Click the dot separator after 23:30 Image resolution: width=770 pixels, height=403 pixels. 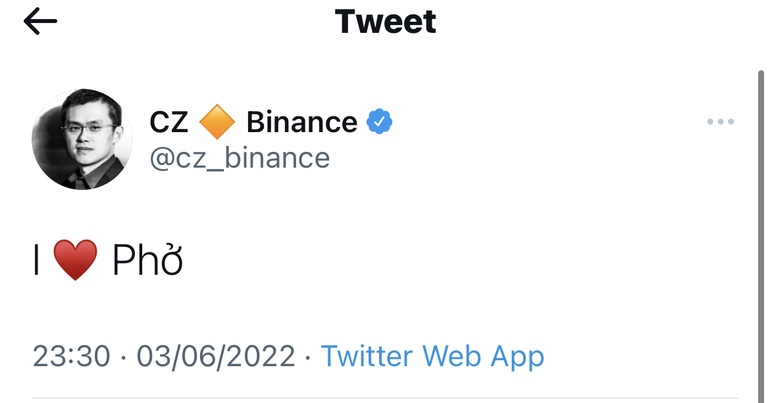point(123,357)
